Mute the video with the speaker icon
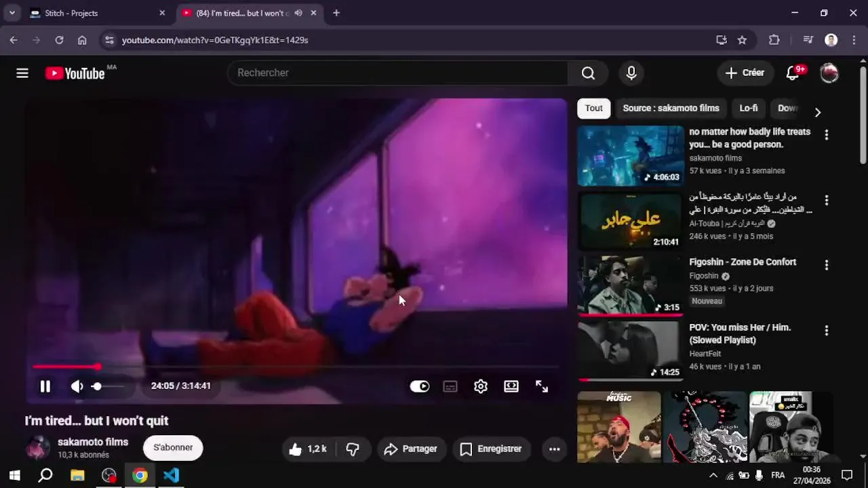The width and height of the screenshot is (868, 488). tap(77, 386)
